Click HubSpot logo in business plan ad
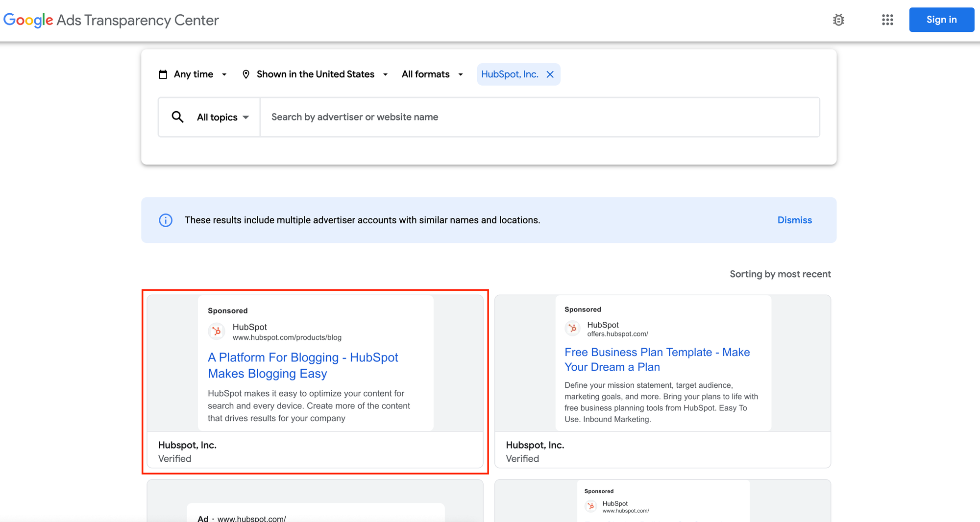 tap(572, 328)
